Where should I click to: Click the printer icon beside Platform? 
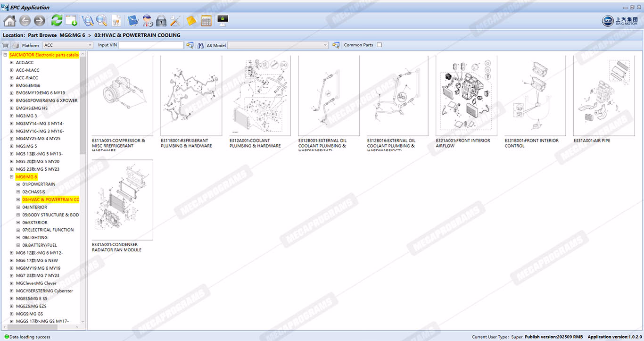pos(16,45)
